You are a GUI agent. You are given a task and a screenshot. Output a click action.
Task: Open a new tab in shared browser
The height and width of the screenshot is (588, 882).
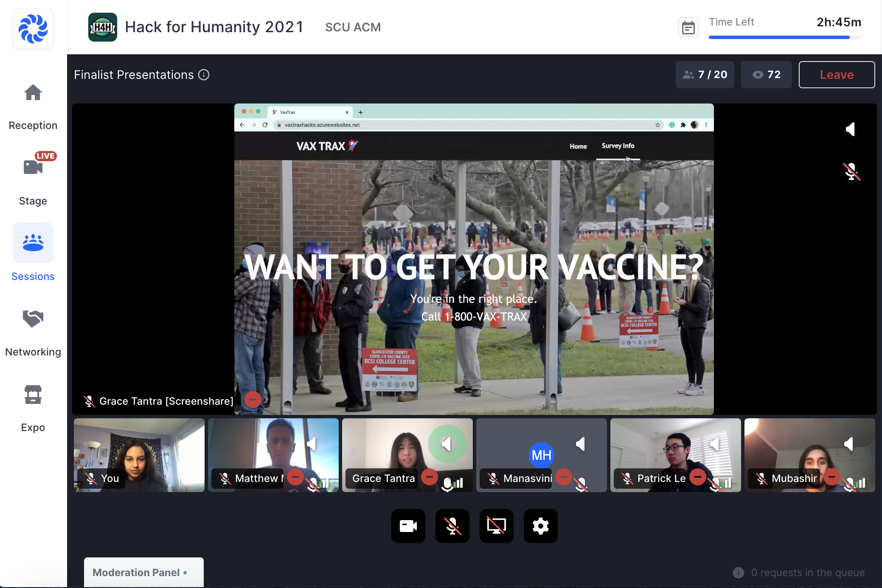coord(360,112)
